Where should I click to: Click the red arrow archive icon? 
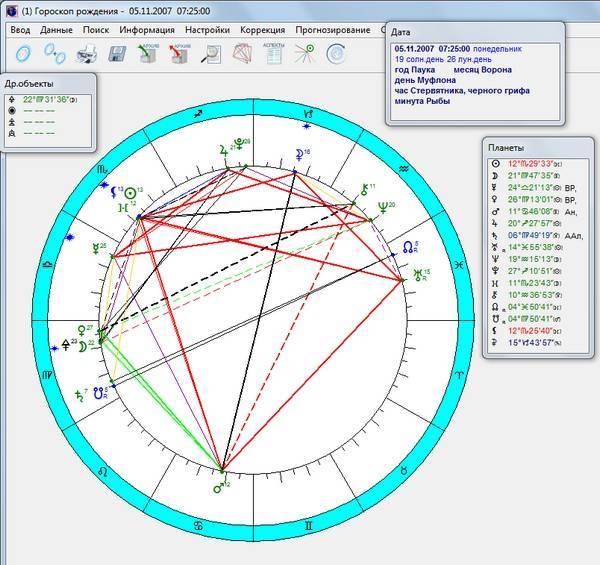179,52
